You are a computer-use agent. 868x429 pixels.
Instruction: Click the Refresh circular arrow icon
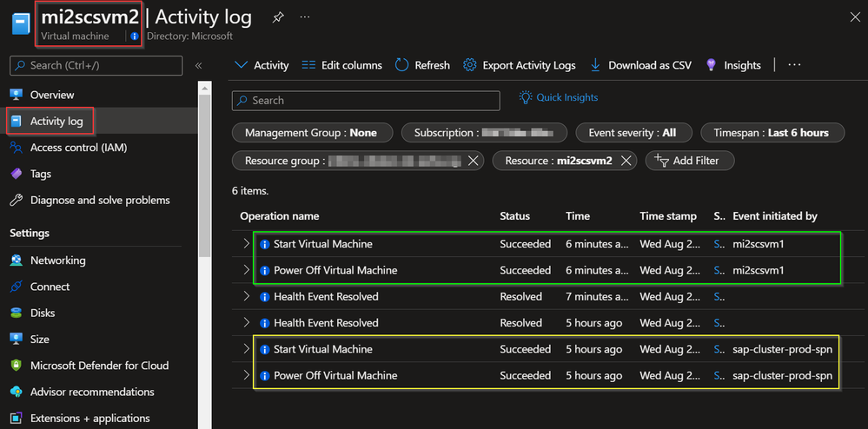pos(401,65)
